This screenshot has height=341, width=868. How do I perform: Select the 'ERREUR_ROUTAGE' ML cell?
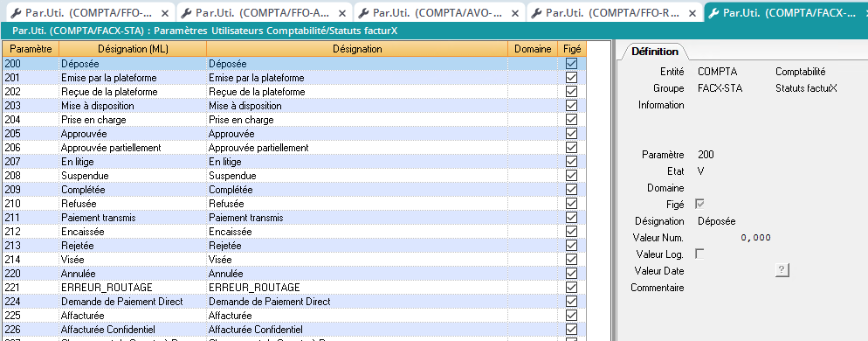tap(133, 287)
